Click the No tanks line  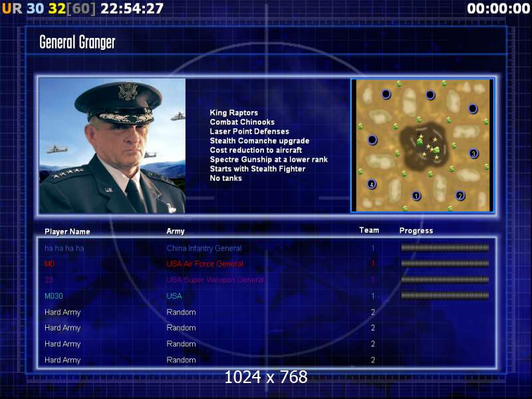click(225, 178)
